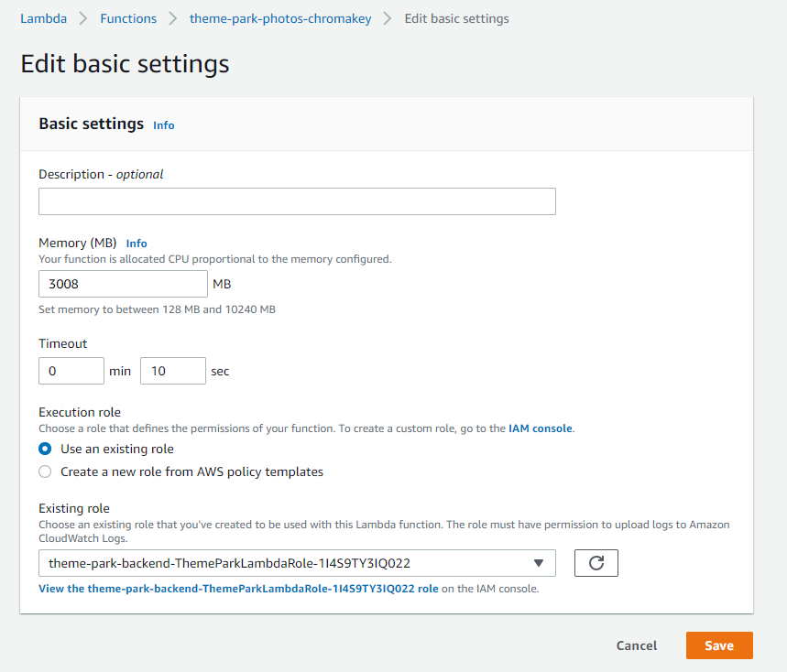Viewport: 787px width, 672px height.
Task: Open Functions from the breadcrumb trail
Action: pyautogui.click(x=128, y=17)
